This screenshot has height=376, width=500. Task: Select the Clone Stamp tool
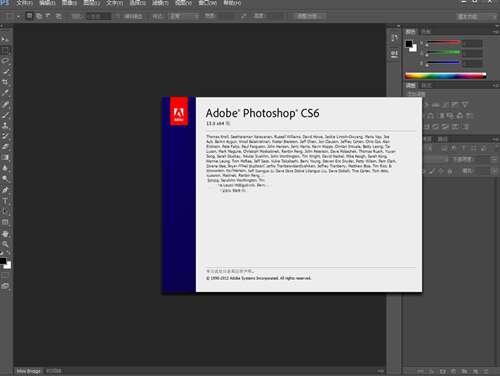pos(5,126)
